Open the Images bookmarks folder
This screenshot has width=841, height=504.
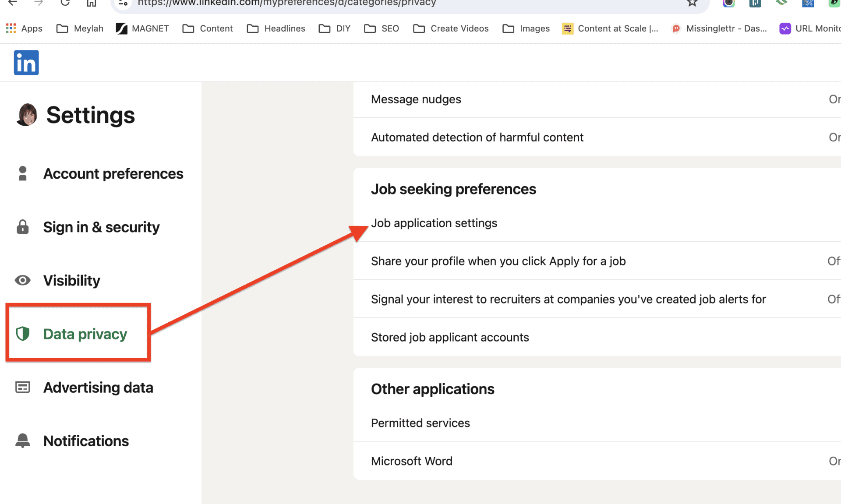click(x=526, y=28)
